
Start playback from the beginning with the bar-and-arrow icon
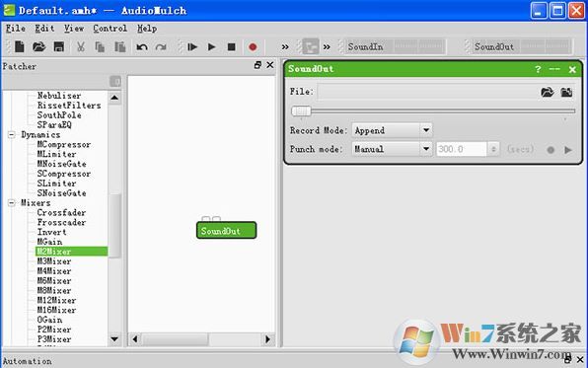click(x=192, y=47)
